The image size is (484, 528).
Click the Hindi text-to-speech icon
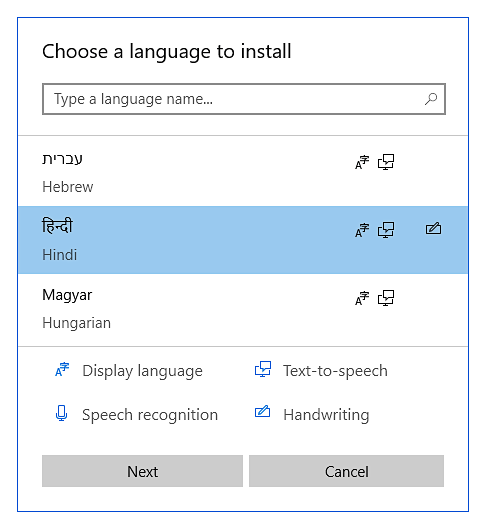point(386,230)
